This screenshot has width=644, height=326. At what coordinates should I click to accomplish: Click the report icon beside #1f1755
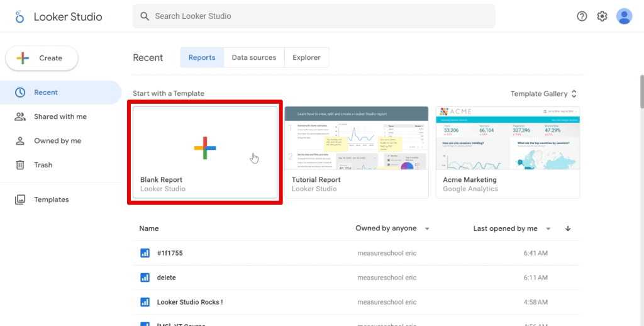pos(145,253)
